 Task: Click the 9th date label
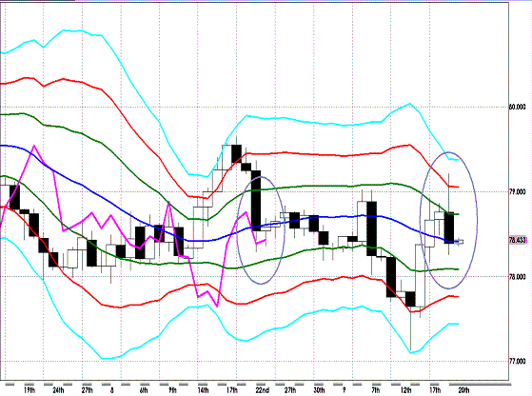tap(172, 390)
